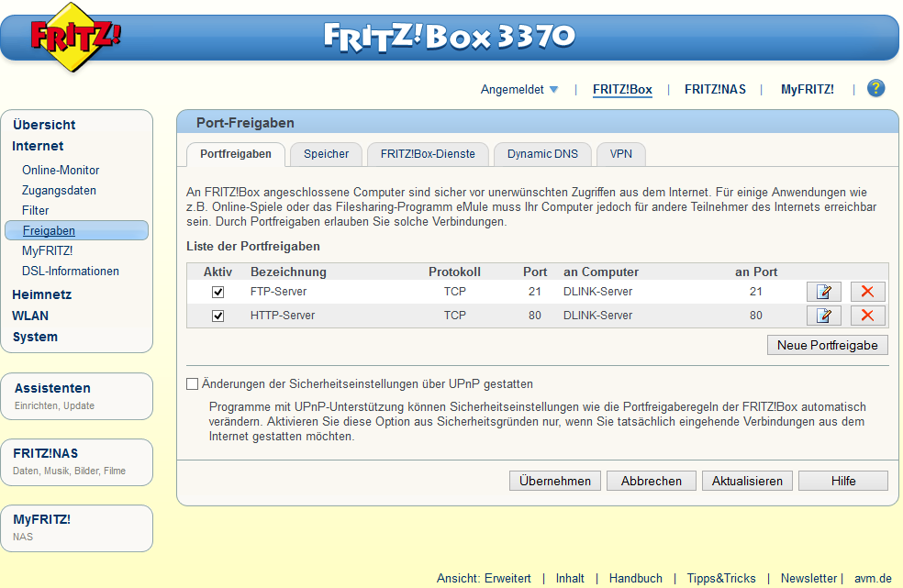903x588 pixels.
Task: Uncheck Aktiv for FTP-Server rule
Action: [x=217, y=292]
